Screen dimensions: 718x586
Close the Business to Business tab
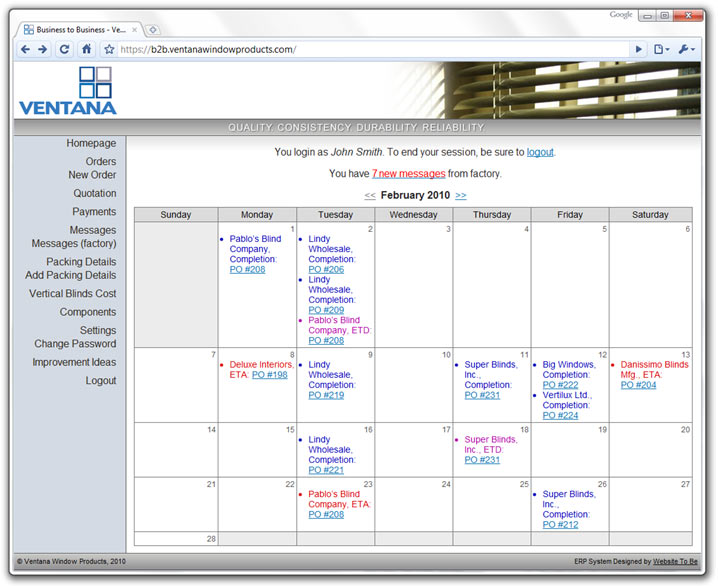tap(135, 30)
